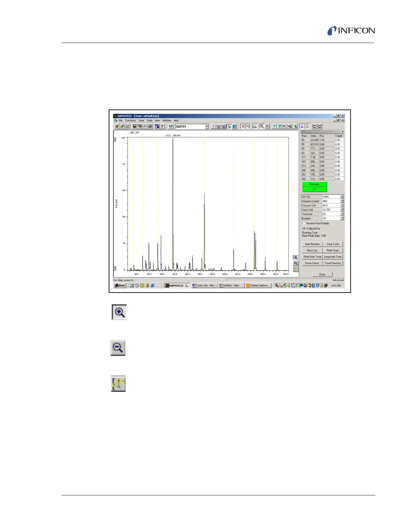Click the EM Volt value field 1500
The height and width of the screenshot is (532, 410).
point(331,197)
